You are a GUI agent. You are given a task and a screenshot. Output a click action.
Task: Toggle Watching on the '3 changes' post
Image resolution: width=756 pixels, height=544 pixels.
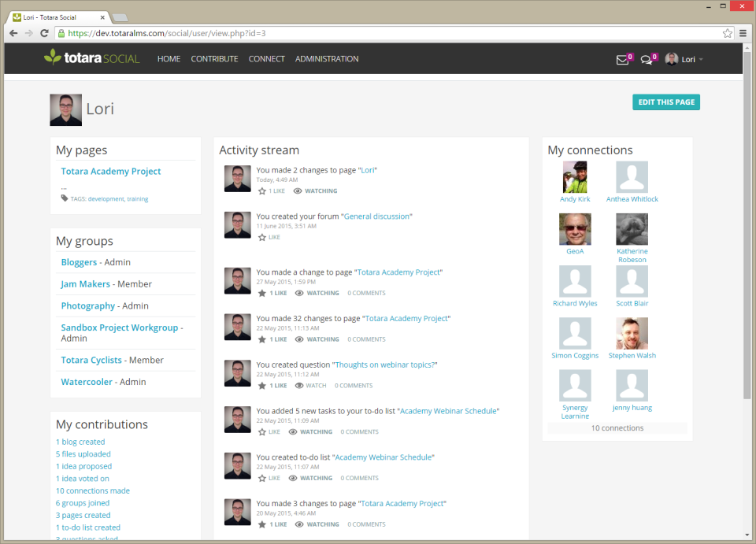click(317, 524)
